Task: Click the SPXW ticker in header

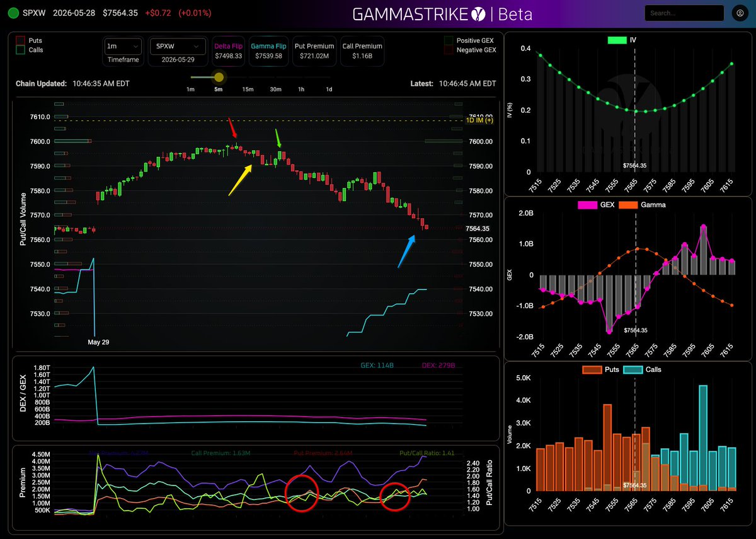Action: pos(34,13)
